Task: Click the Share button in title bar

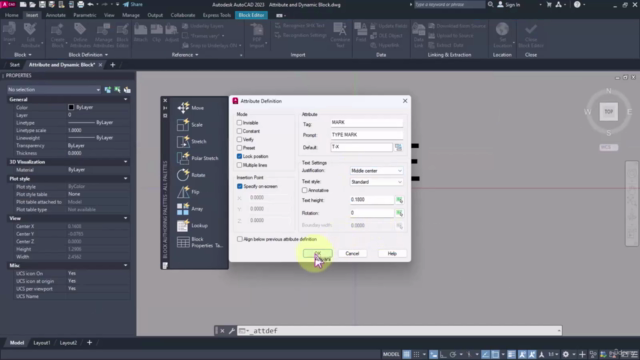Action: click(x=133, y=4)
